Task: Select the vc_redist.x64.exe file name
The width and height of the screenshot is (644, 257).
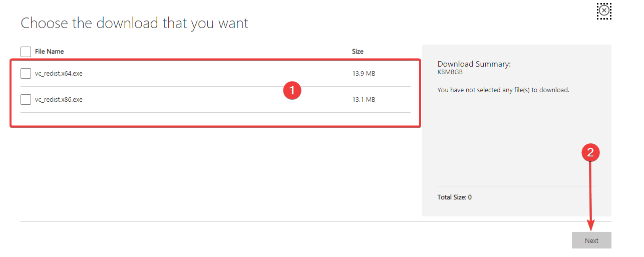Action: pyautogui.click(x=59, y=74)
